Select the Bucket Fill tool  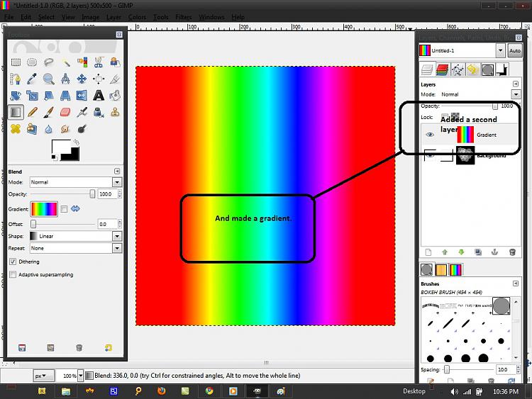pos(115,96)
